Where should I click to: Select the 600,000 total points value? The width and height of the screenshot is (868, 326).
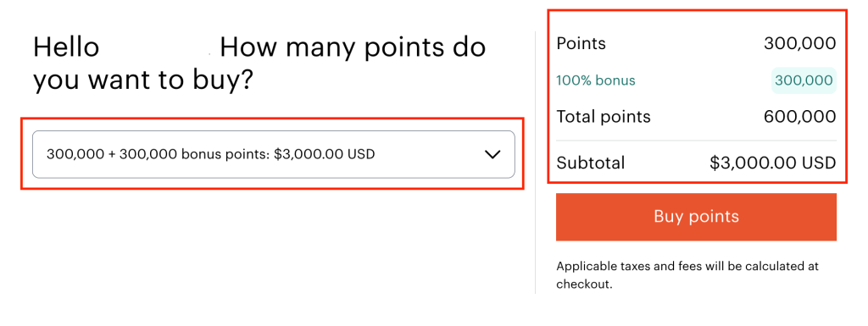click(800, 117)
